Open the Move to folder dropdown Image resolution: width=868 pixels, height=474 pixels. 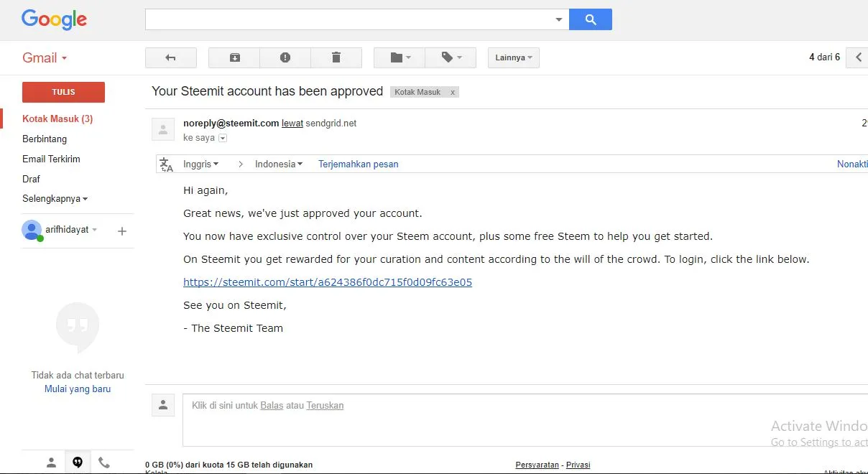[400, 57]
